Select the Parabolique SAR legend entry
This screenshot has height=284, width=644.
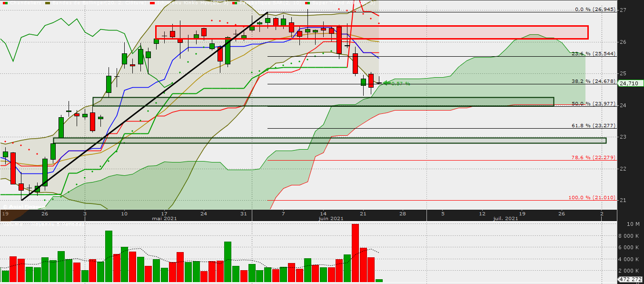coord(270,2)
